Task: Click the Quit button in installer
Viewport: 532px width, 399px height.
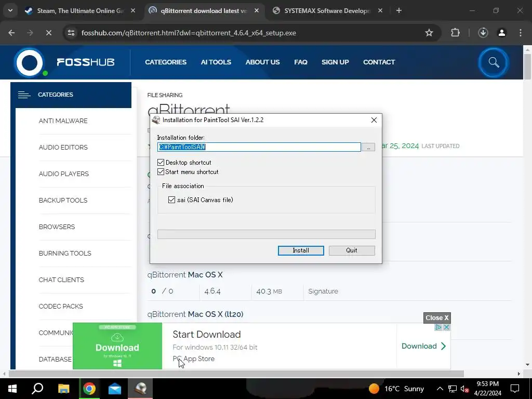Action: pyautogui.click(x=352, y=250)
